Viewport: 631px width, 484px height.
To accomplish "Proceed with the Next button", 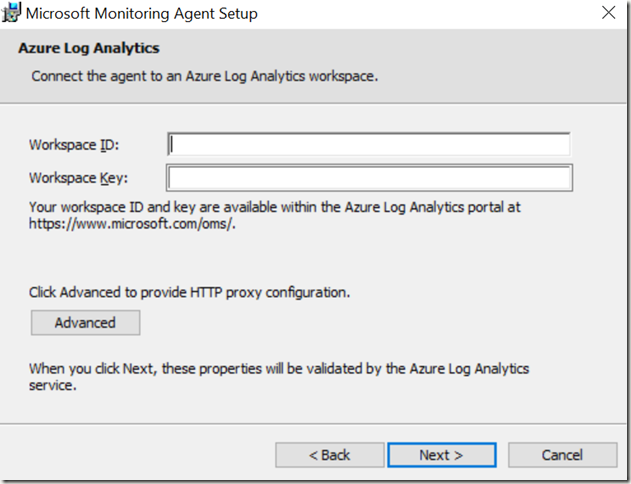I will pyautogui.click(x=442, y=455).
